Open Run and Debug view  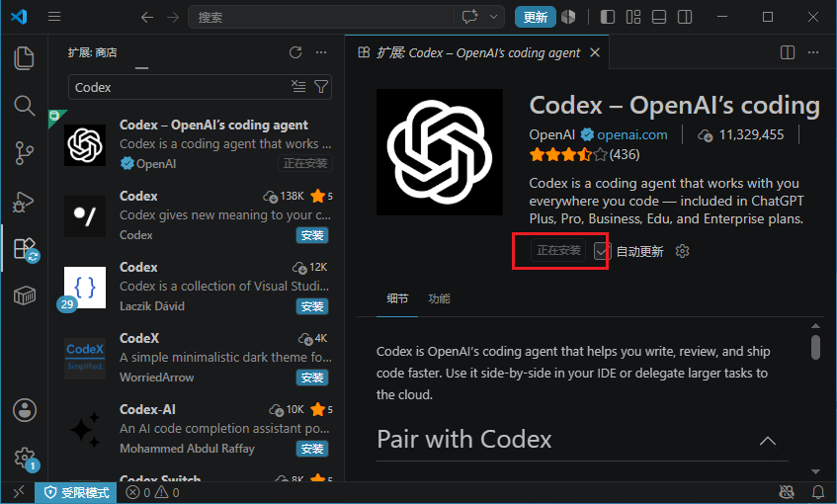[24, 202]
